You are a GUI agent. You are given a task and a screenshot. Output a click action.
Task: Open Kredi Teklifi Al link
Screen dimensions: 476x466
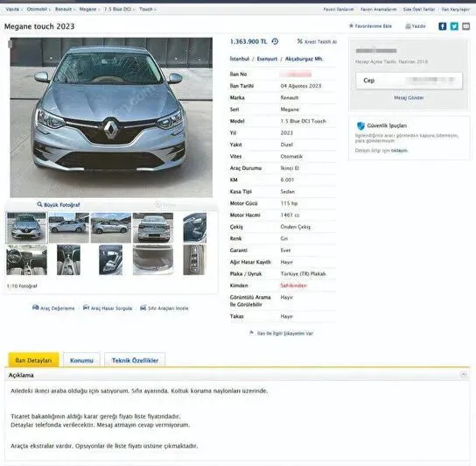[x=317, y=42]
